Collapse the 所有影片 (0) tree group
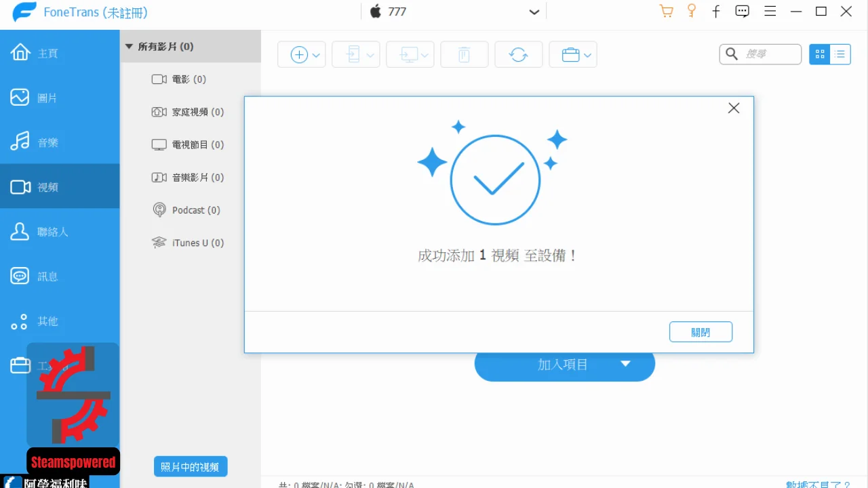The image size is (868, 488). coord(129,47)
